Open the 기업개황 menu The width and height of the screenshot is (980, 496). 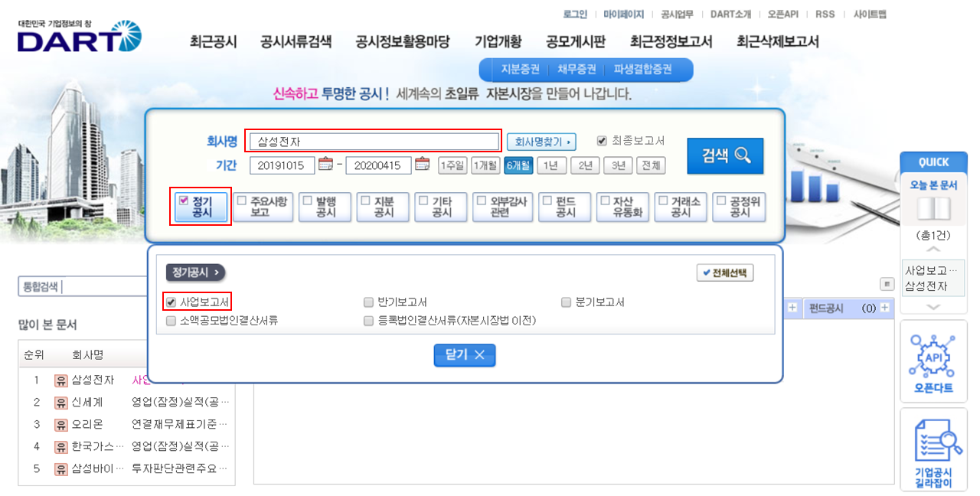point(498,42)
